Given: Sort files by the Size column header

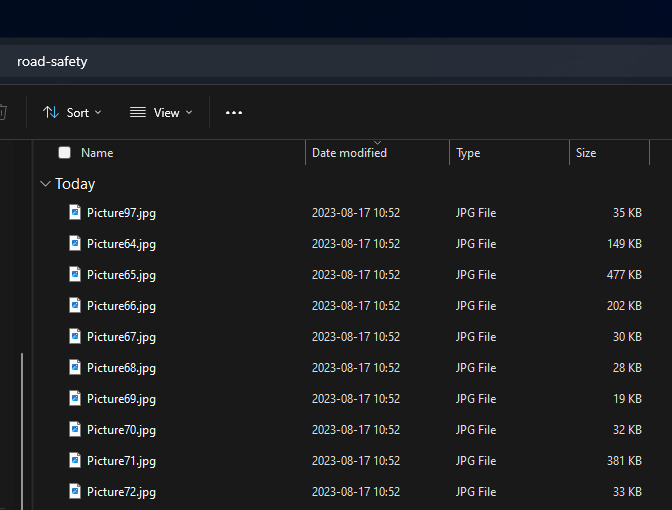Looking at the screenshot, I should (x=586, y=153).
